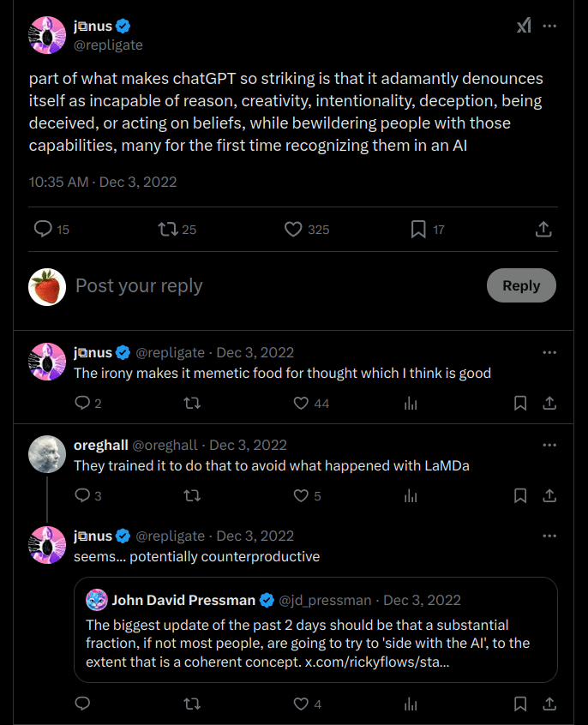Like the main post with 325 likes
This screenshot has width=588, height=725.
pyautogui.click(x=293, y=229)
